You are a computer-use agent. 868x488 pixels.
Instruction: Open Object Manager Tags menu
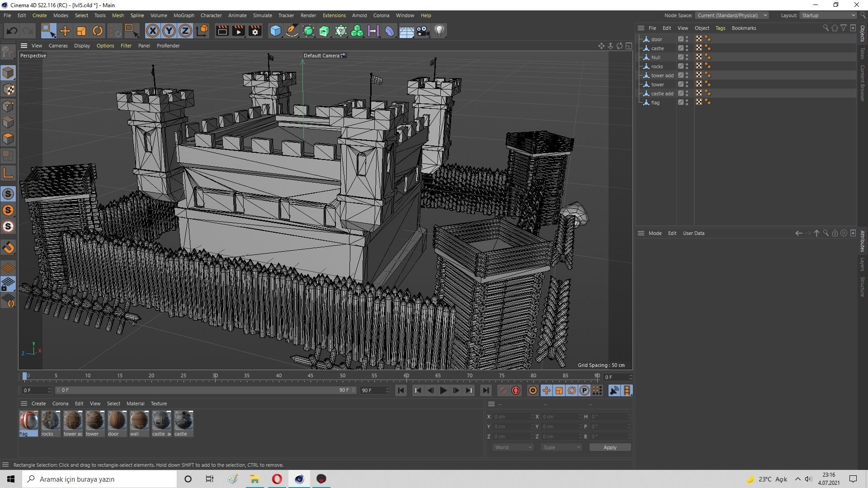[x=720, y=28]
